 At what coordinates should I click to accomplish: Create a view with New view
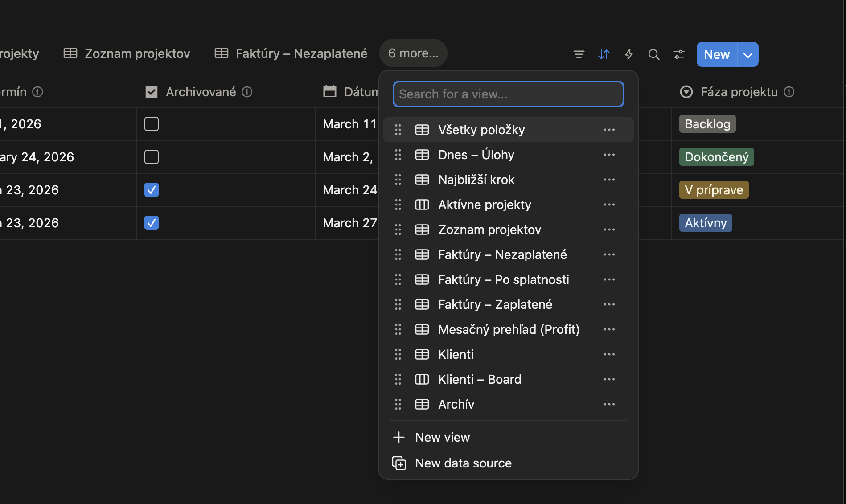click(x=442, y=437)
